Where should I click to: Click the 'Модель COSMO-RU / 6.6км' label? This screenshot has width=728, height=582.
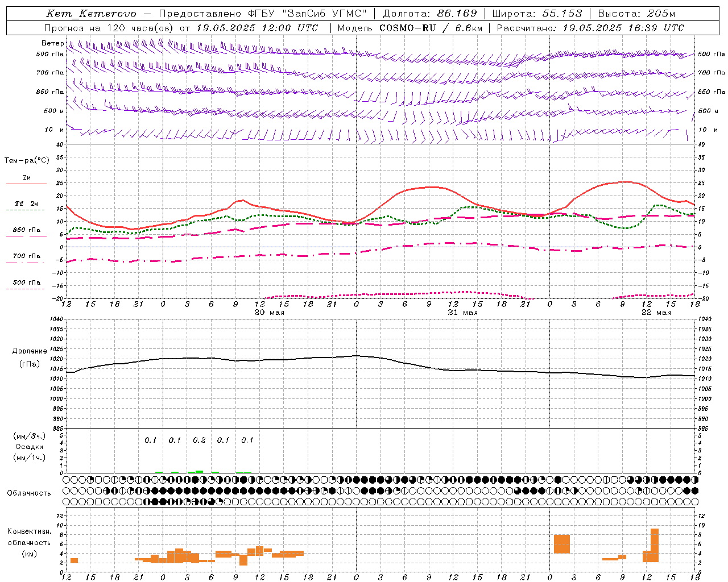[x=410, y=28]
